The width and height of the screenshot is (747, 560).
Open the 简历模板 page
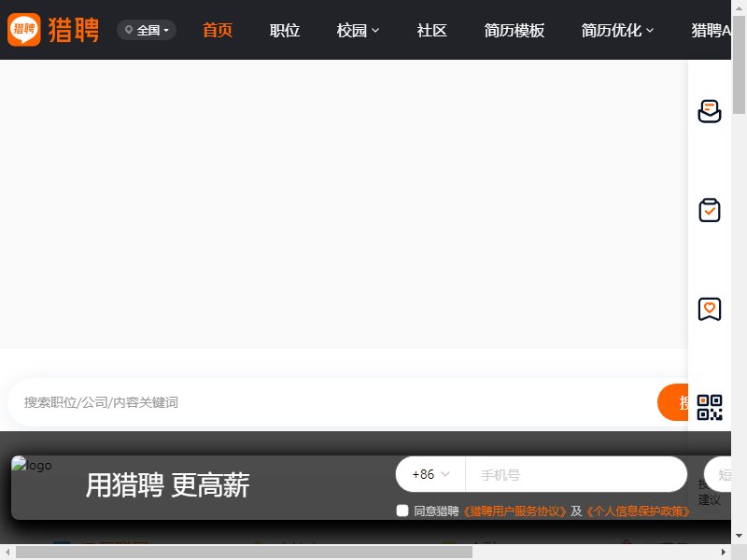[x=514, y=30]
